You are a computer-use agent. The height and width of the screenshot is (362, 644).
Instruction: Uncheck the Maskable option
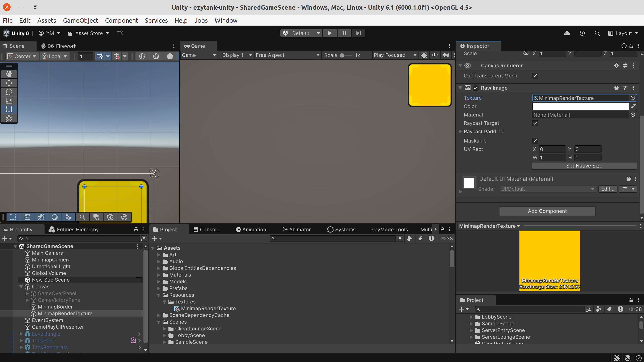tap(535, 140)
